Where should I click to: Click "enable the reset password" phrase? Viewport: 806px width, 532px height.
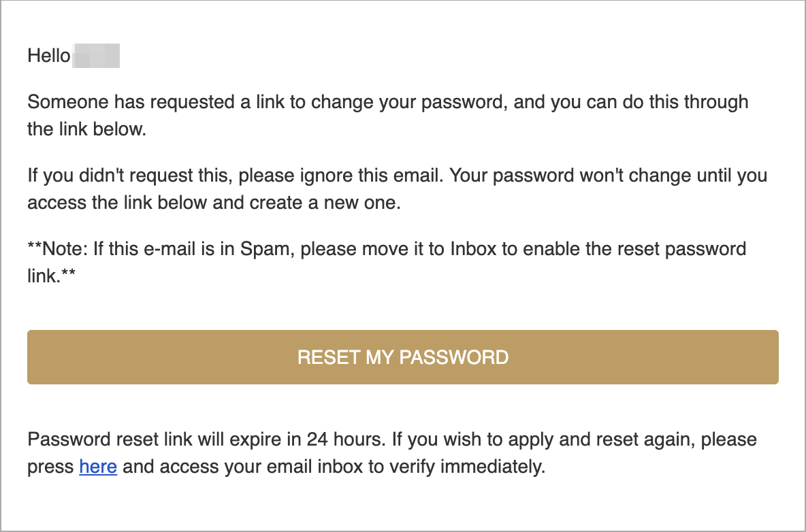635,249
